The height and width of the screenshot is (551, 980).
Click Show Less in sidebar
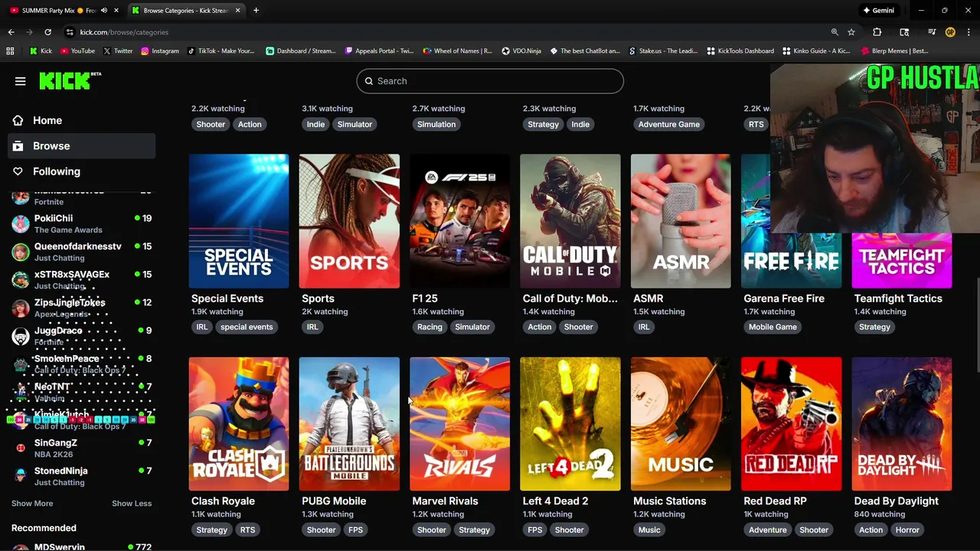pos(132,504)
